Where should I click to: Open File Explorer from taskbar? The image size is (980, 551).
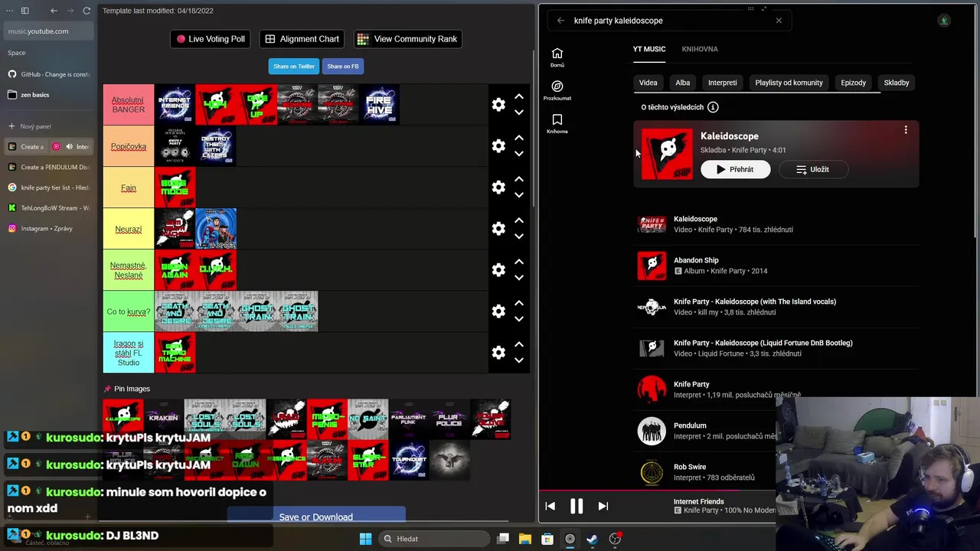click(525, 539)
